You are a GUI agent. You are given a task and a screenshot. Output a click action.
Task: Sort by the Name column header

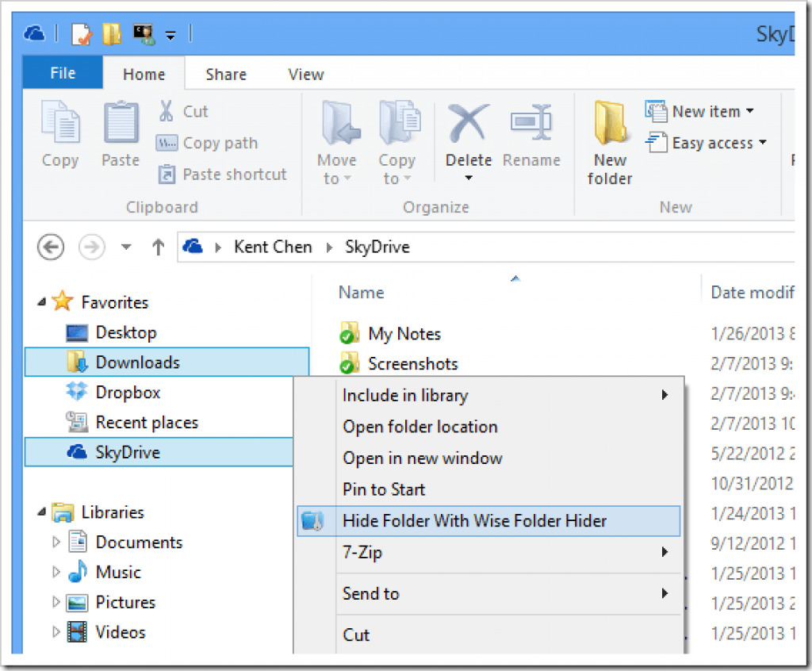[362, 292]
